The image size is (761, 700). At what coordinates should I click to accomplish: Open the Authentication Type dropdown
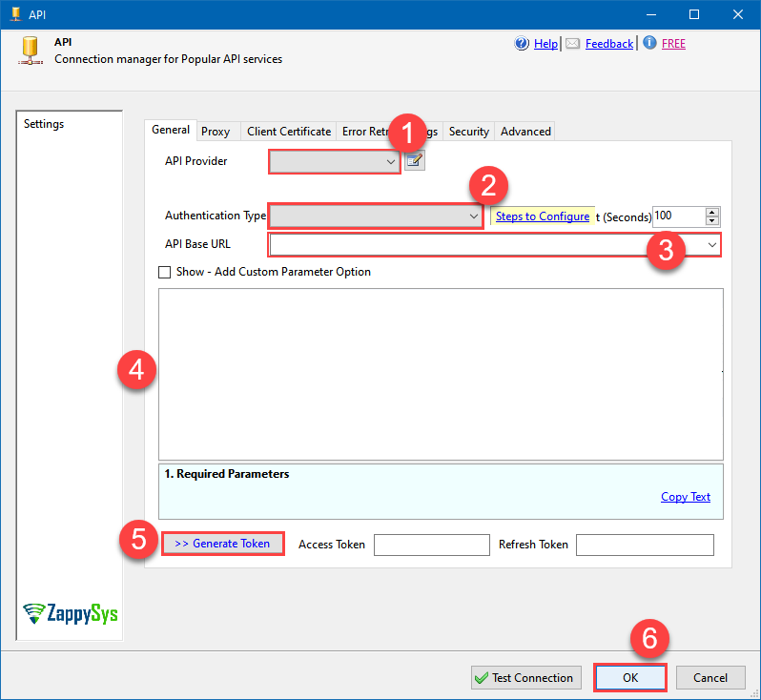coord(375,216)
